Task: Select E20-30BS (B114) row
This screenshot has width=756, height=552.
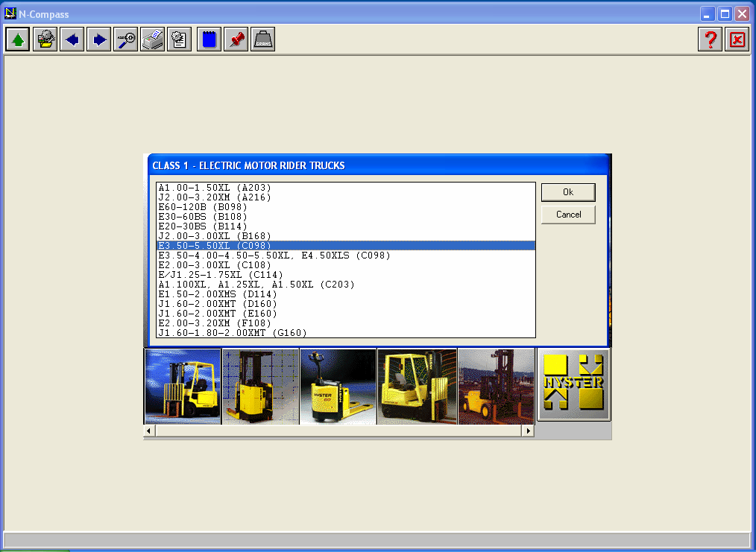Action: click(346, 226)
